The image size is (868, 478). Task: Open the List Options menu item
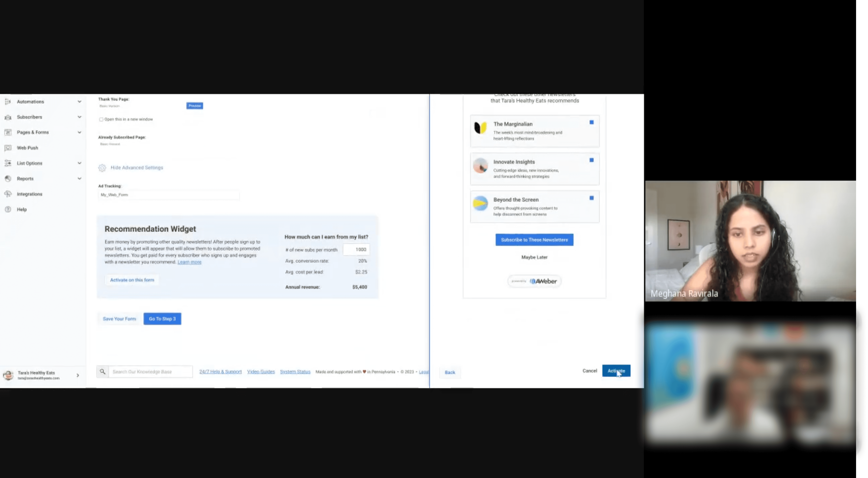(29, 163)
